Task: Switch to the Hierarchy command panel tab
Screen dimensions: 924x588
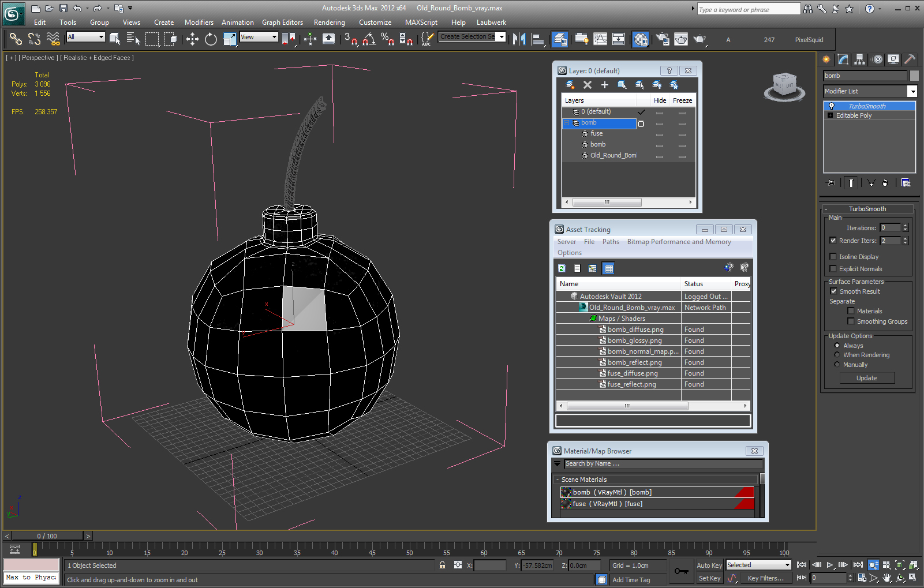Action: pyautogui.click(x=860, y=59)
